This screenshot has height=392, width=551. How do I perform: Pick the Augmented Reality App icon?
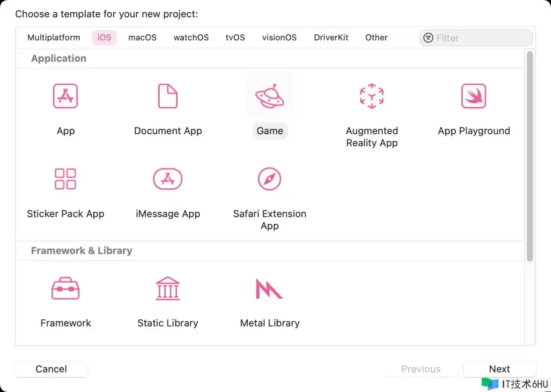[371, 96]
